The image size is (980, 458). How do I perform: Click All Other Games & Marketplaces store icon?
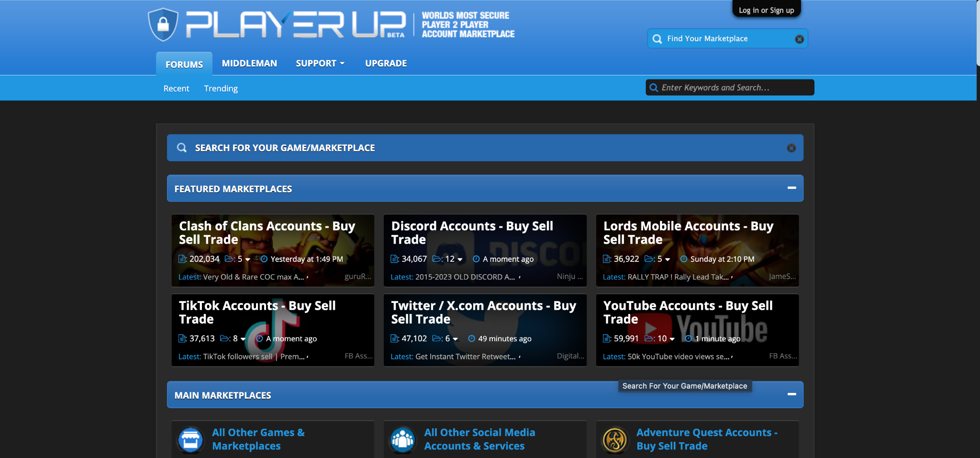tap(191, 439)
